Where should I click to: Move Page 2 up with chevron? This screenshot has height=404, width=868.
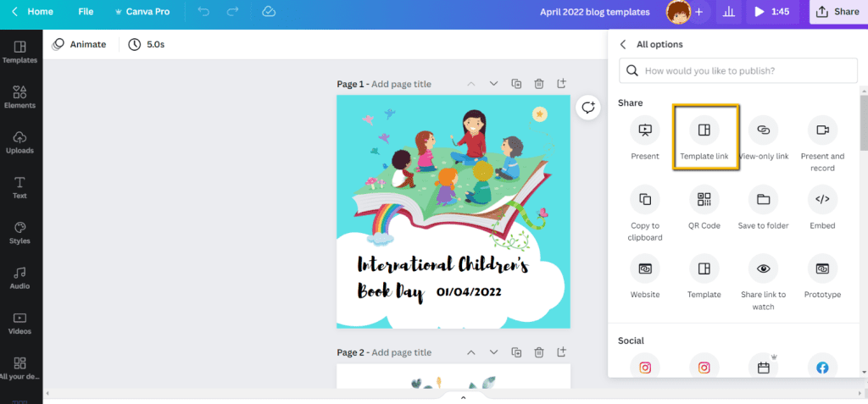click(471, 352)
